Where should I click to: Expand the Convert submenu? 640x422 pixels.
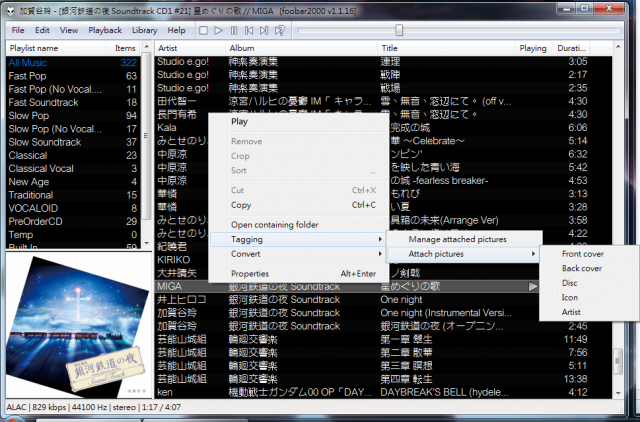click(x=299, y=254)
